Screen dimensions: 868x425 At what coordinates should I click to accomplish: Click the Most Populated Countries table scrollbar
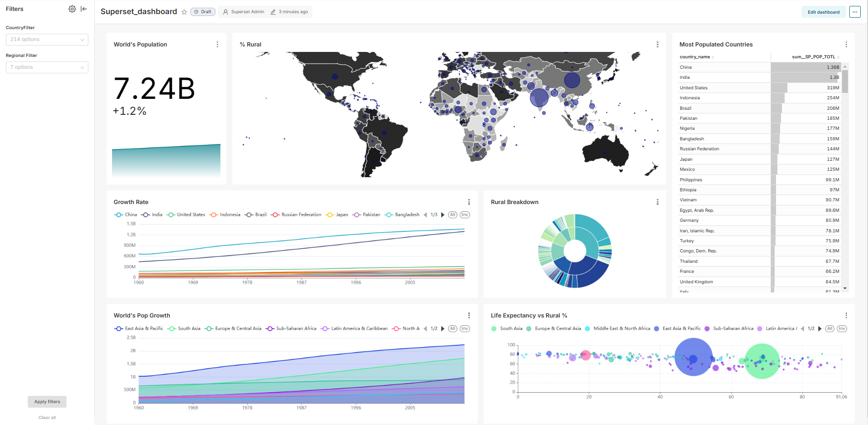coord(845,82)
